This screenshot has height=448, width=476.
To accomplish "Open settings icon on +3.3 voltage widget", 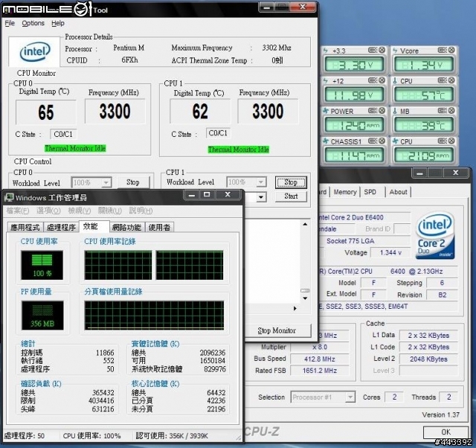I will [372, 50].
